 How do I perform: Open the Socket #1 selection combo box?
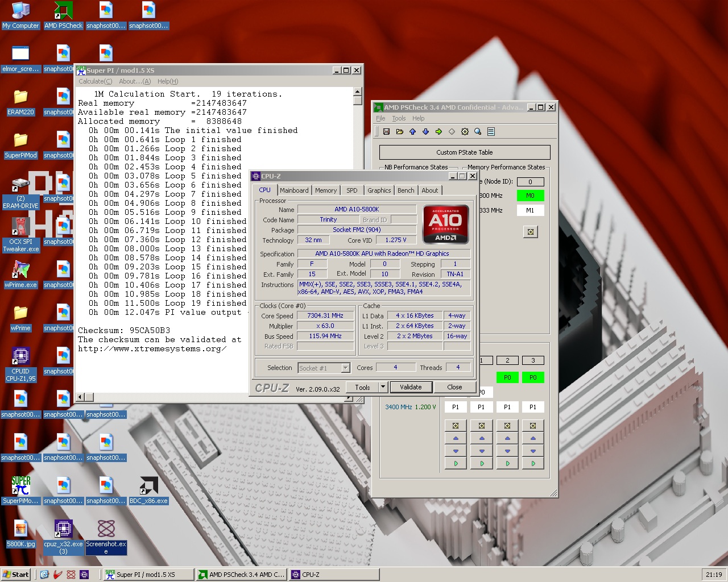(x=324, y=368)
